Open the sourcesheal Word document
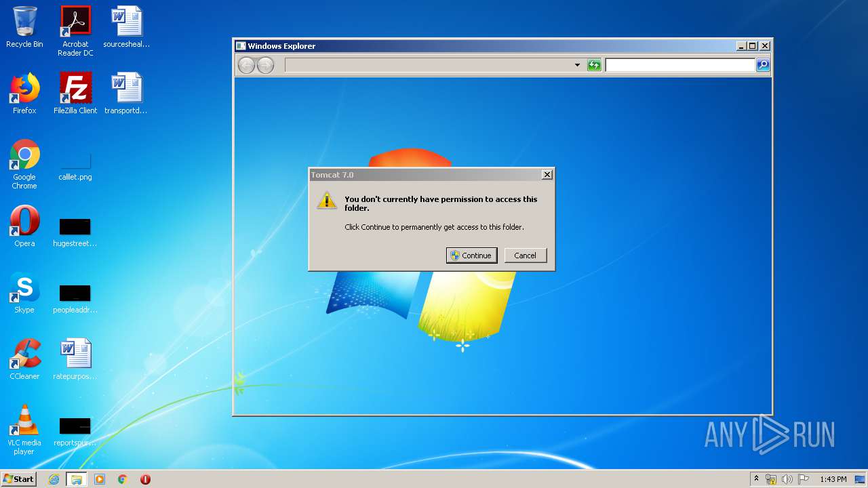Screen dimensions: 868x488 [126, 27]
